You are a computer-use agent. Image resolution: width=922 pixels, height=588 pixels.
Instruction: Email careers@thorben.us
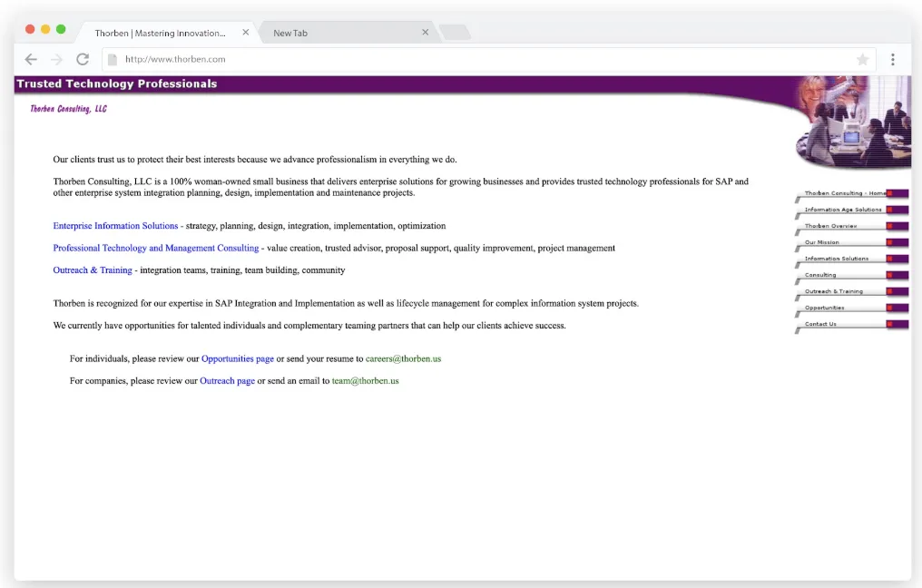tap(403, 358)
